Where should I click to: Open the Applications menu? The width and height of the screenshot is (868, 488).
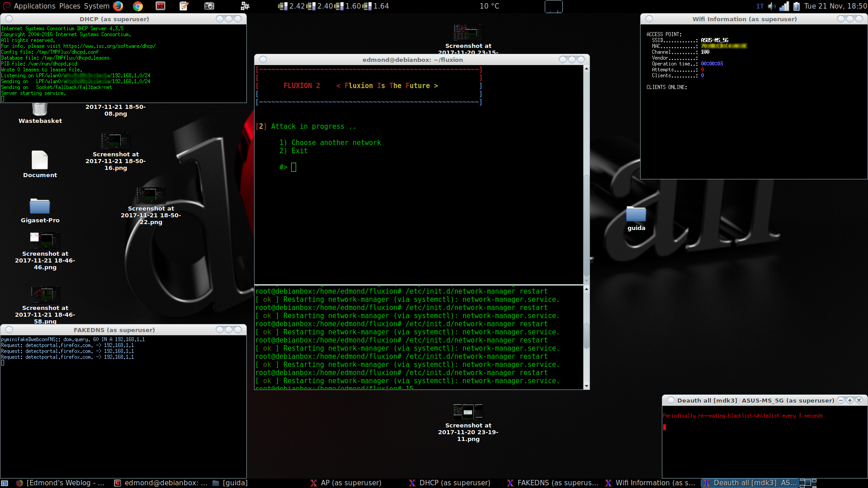point(34,6)
